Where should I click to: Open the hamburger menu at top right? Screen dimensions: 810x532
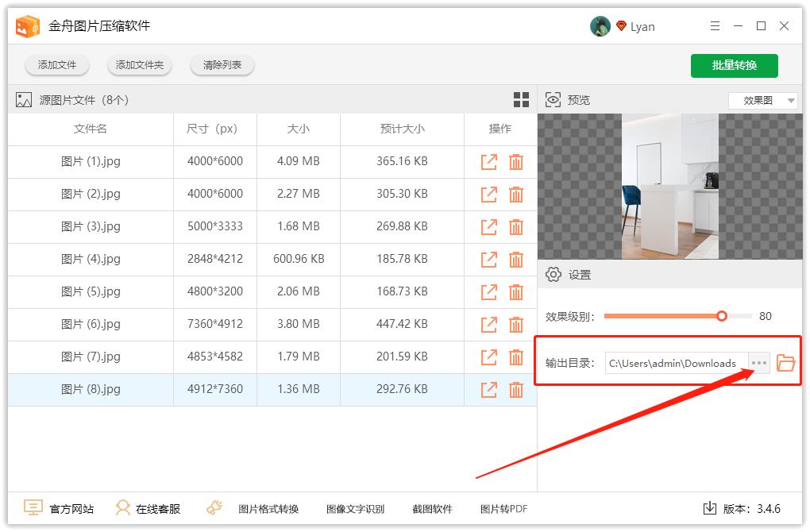click(x=714, y=25)
